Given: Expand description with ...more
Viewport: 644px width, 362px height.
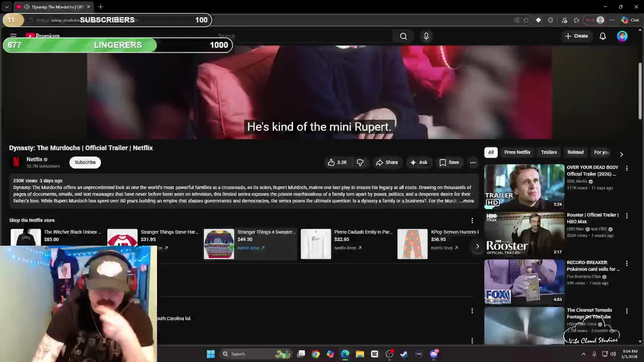Looking at the screenshot, I should [466, 201].
